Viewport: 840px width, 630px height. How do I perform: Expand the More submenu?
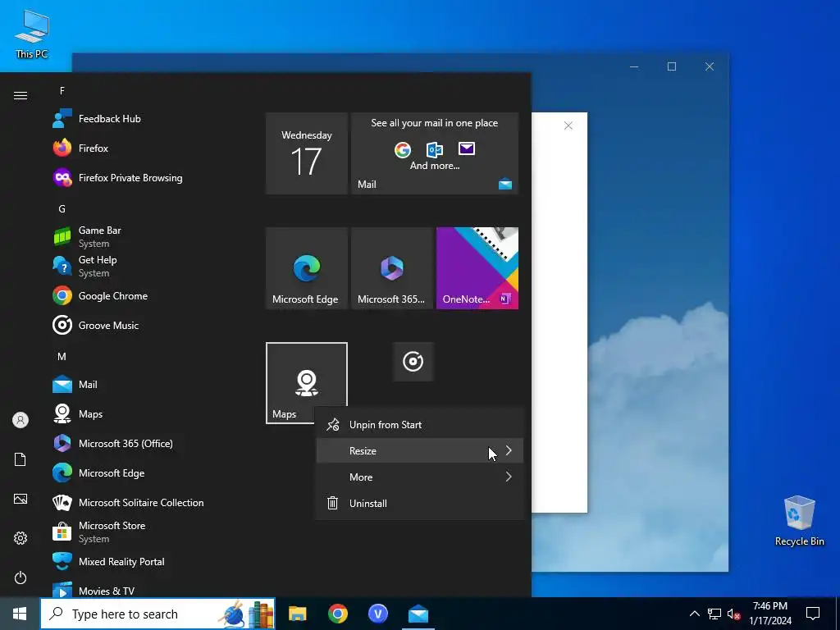[419, 477]
